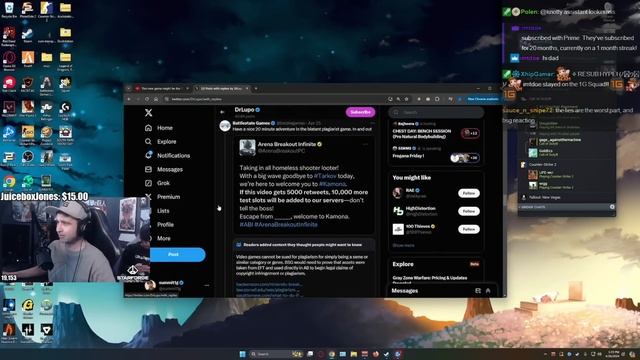This screenshot has height=360, width=640.
Task: Focus the X search field
Action: point(436,112)
